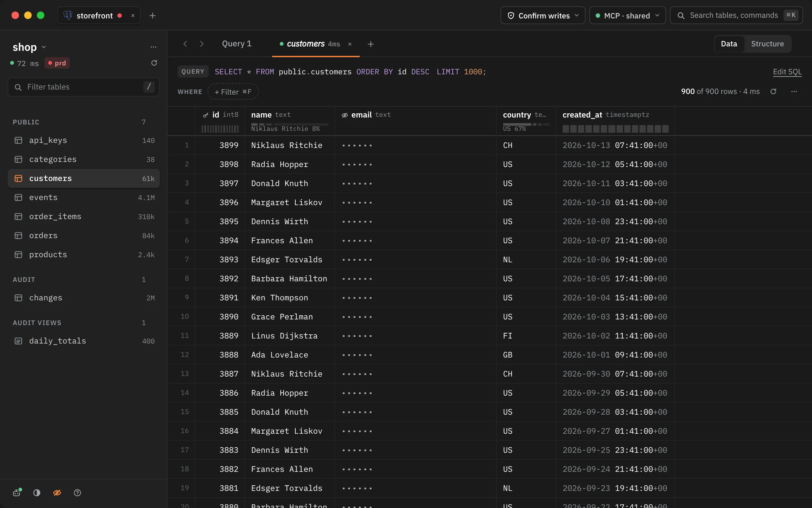Go back with the left chevron

coord(185,44)
